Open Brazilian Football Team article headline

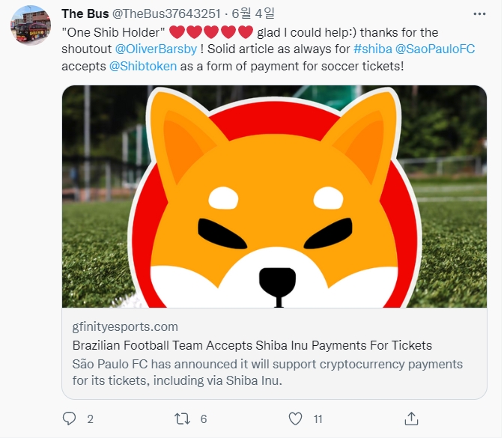pos(252,345)
